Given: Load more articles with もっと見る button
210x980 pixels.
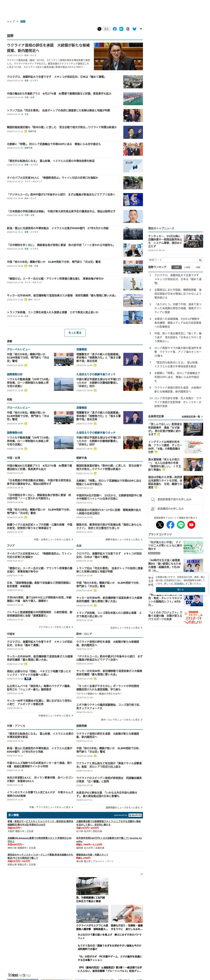Looking at the screenshot, I should (75, 333).
